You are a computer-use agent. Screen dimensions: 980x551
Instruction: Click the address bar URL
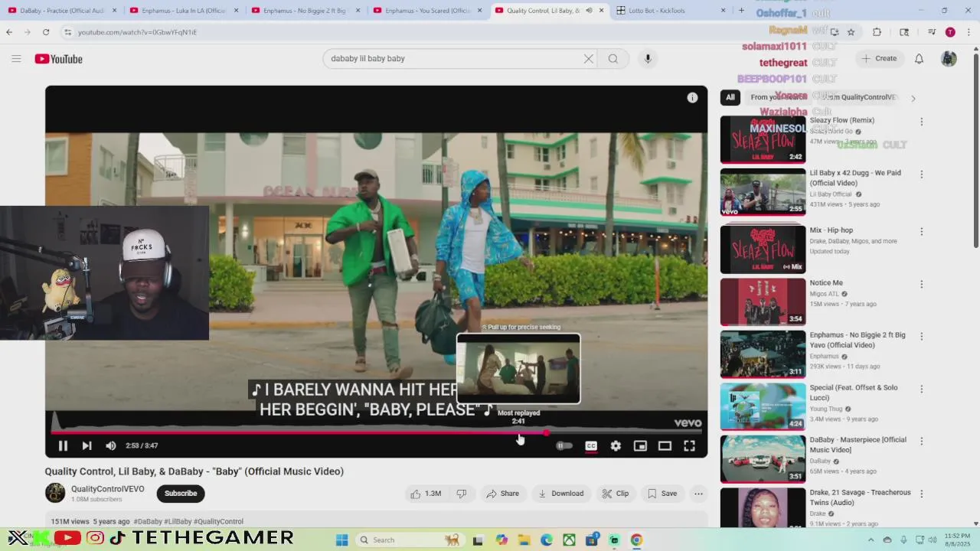[x=137, y=32]
